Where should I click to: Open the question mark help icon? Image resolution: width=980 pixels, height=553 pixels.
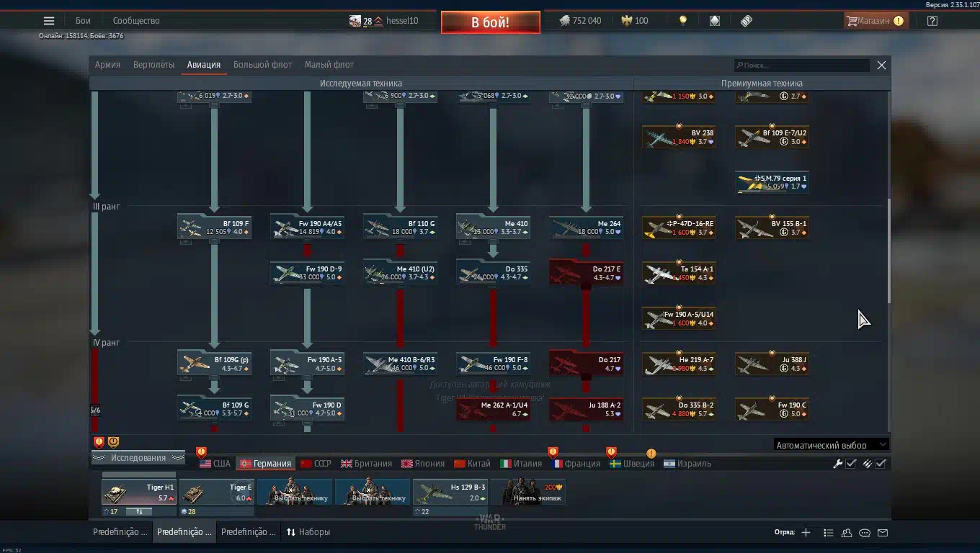pos(932,21)
